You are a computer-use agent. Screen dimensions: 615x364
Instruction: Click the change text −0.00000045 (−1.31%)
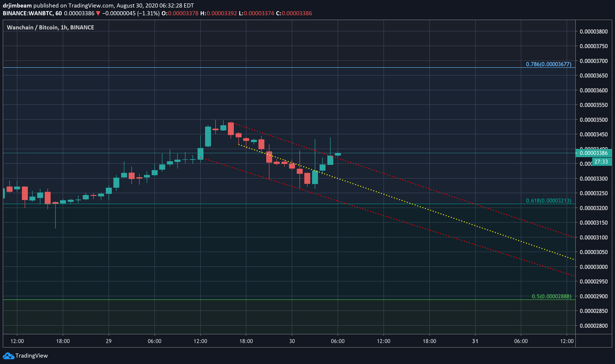coord(131,13)
